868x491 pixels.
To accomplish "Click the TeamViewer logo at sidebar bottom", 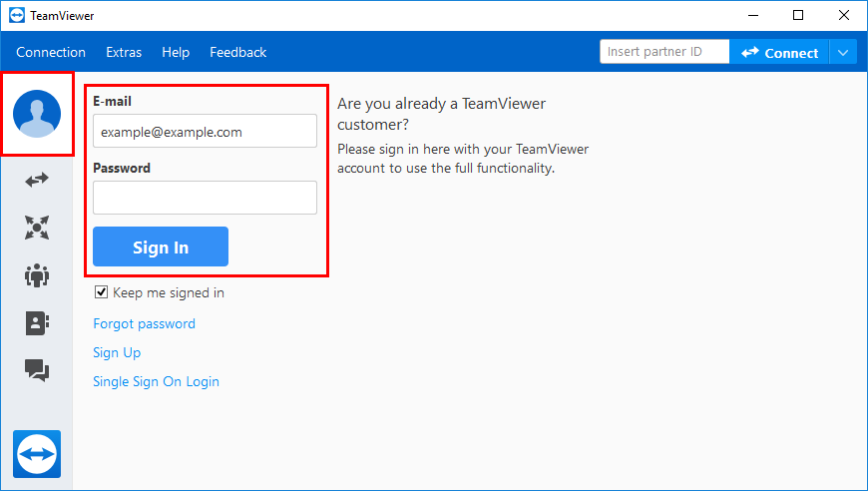I will (x=37, y=454).
